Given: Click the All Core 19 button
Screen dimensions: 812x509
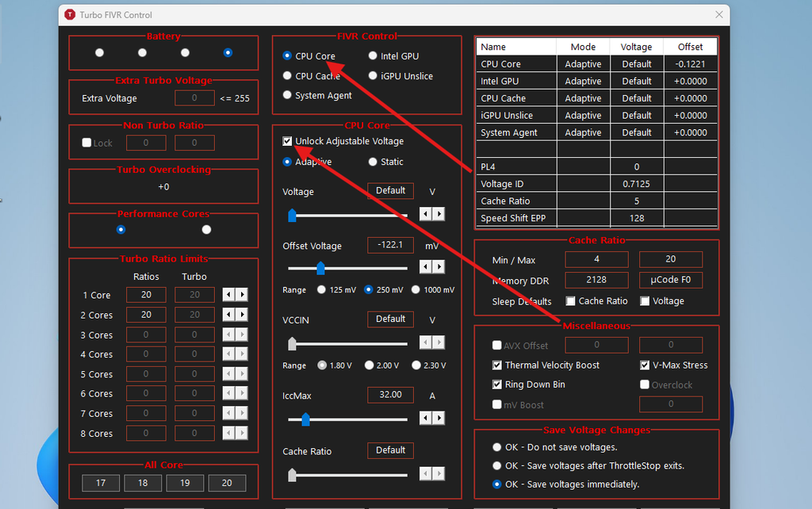Looking at the screenshot, I should point(185,483).
